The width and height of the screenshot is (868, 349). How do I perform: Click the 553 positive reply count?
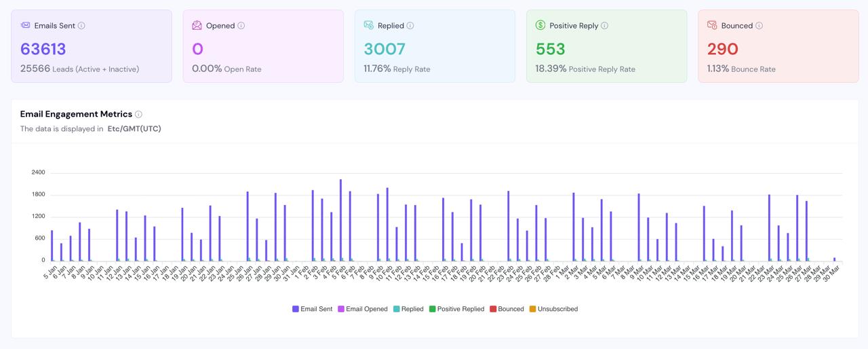[x=550, y=49]
